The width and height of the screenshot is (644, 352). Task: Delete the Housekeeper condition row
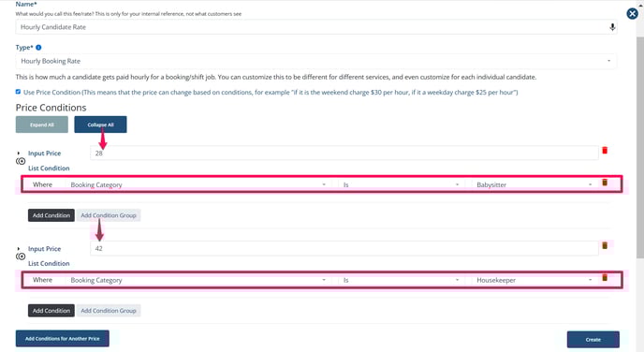pyautogui.click(x=605, y=278)
